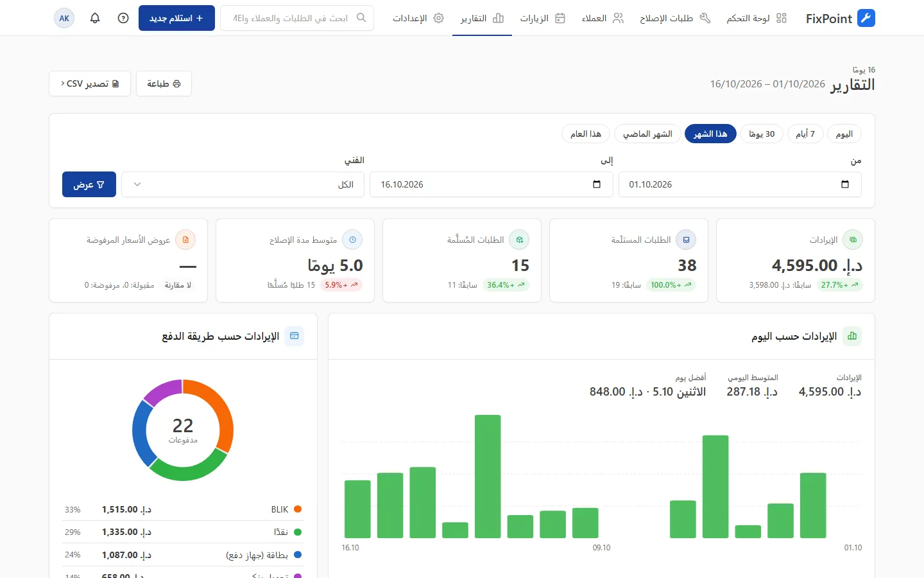Go to لوحة التحكم dashboard
Image resolution: width=924 pixels, height=578 pixels.
[x=757, y=18]
